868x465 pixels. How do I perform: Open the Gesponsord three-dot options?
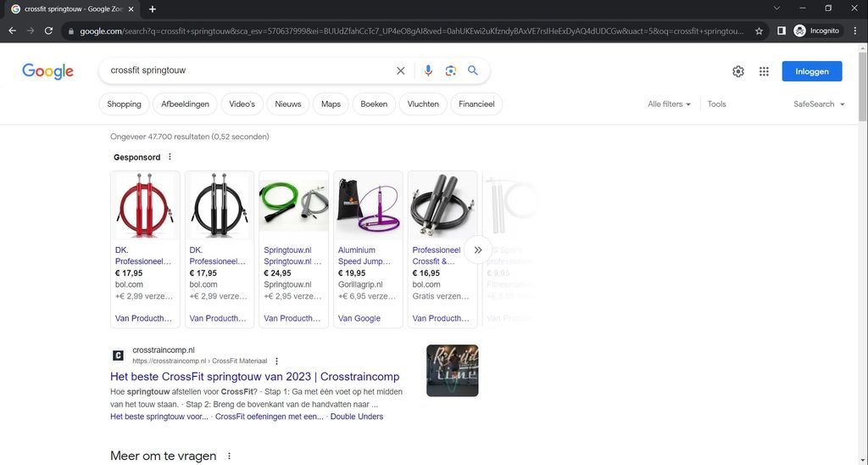point(170,157)
